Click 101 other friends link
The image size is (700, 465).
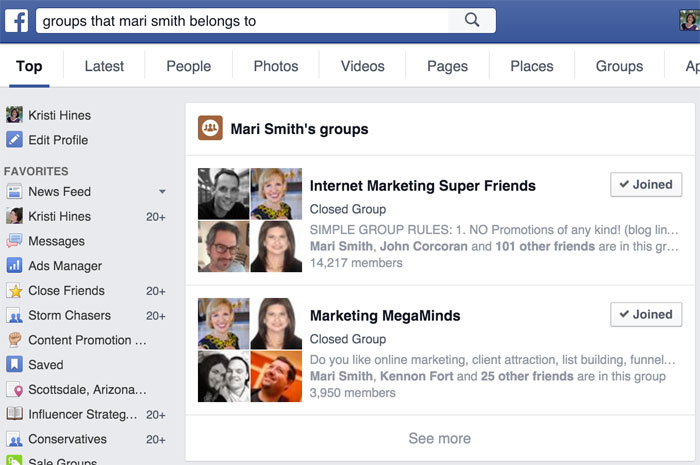(545, 246)
